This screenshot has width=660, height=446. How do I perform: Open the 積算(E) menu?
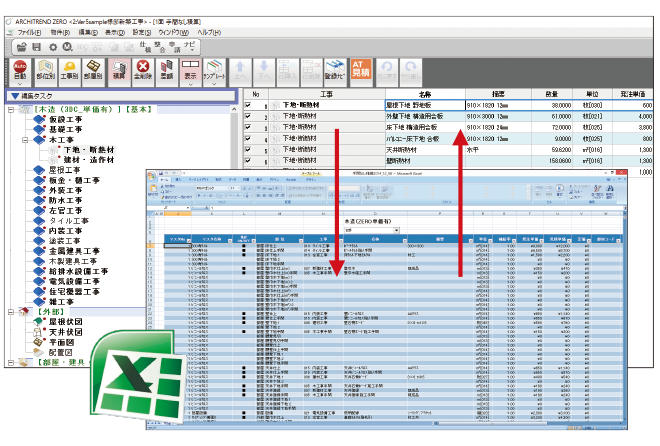coord(88,32)
